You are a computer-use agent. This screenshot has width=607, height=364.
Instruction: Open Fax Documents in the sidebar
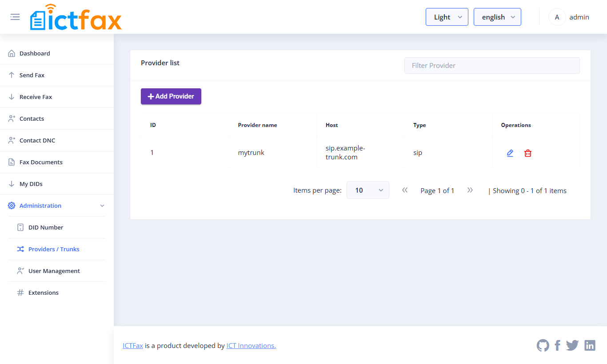click(x=57, y=162)
